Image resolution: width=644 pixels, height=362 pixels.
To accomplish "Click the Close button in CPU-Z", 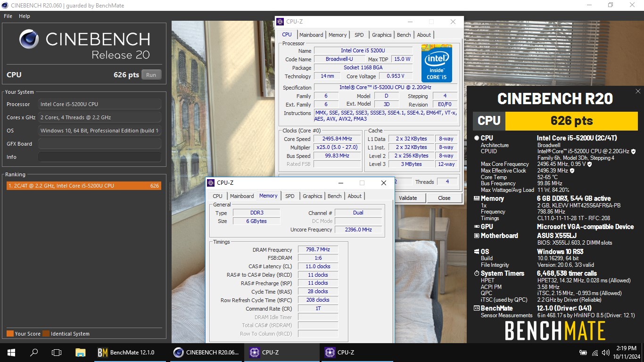I will point(444,198).
